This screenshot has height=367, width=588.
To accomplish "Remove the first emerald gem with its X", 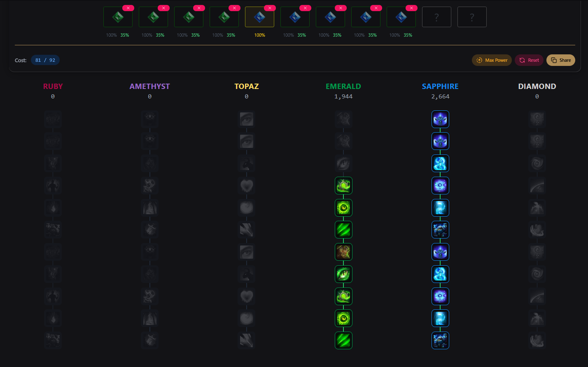I will pyautogui.click(x=128, y=8).
